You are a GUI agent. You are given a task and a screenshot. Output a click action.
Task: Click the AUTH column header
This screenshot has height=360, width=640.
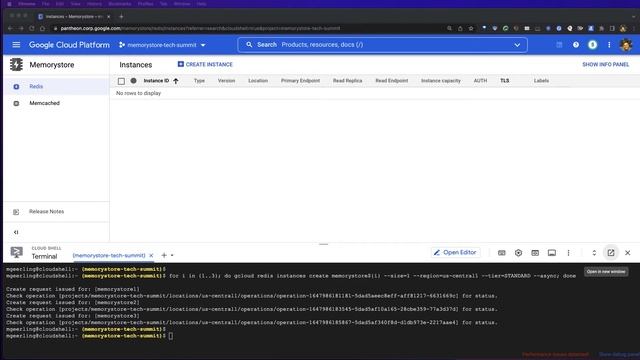(x=480, y=81)
